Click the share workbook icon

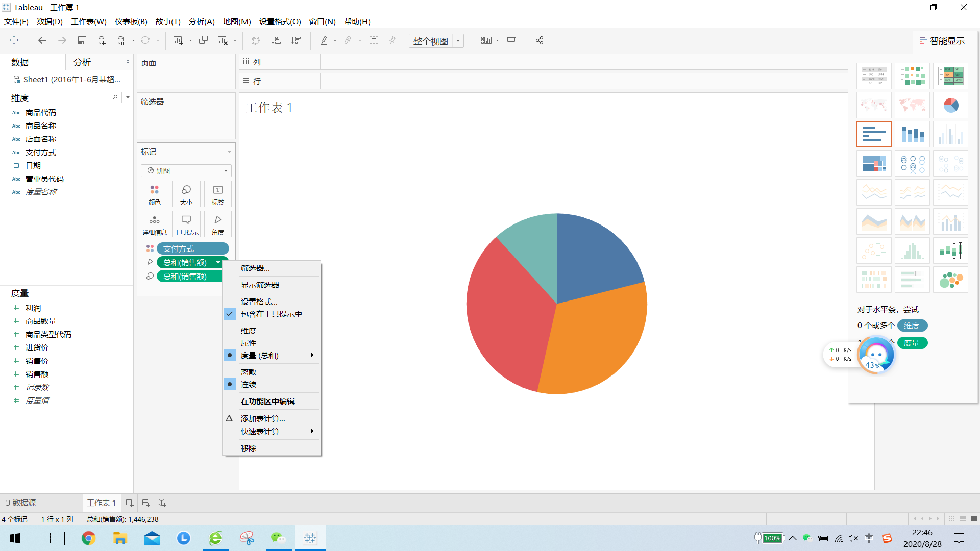click(540, 40)
